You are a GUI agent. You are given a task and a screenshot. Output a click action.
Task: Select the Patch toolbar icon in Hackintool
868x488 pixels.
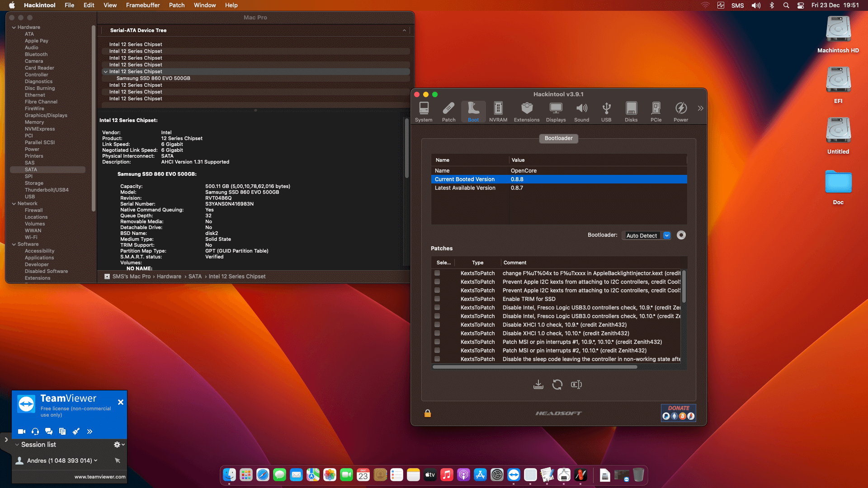(x=448, y=112)
